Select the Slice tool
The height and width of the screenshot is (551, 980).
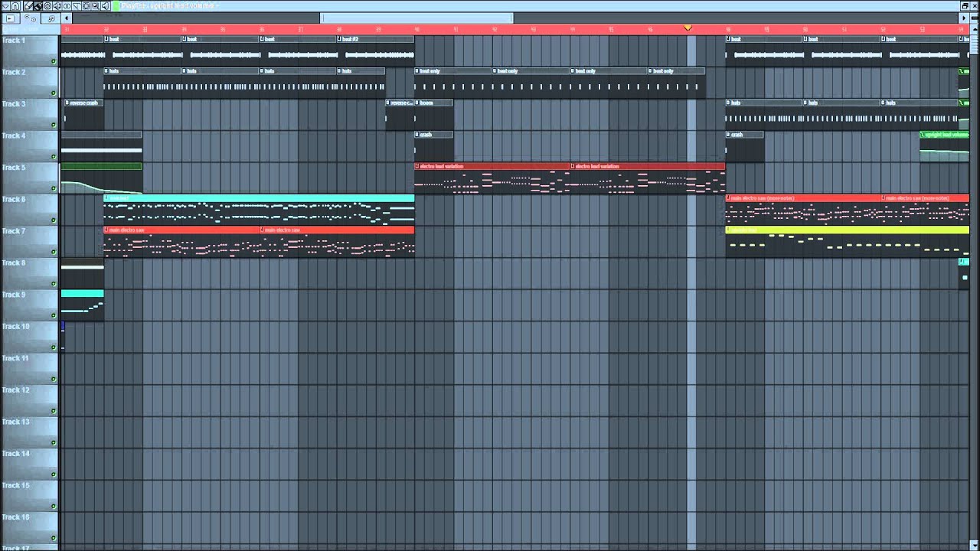point(77,6)
